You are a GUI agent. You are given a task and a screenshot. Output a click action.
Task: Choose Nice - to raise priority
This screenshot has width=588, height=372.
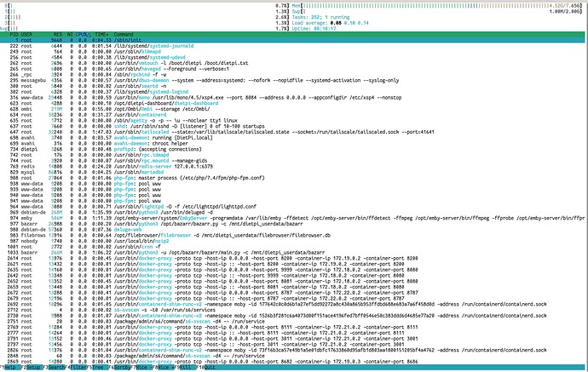coord(143,368)
